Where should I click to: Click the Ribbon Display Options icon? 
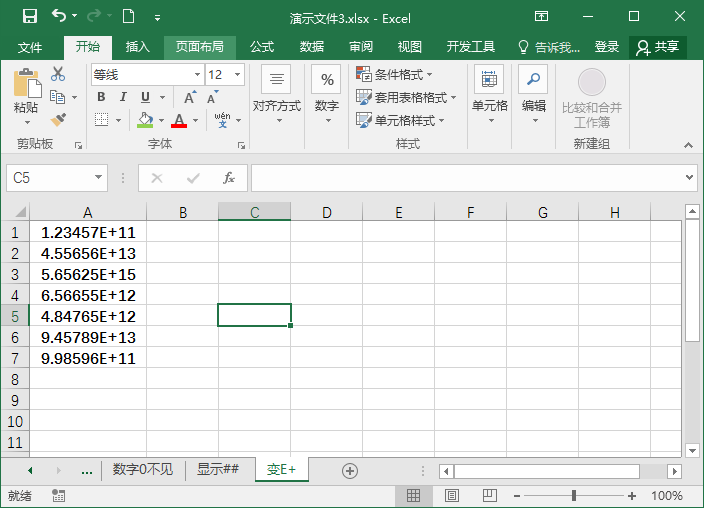pos(541,17)
